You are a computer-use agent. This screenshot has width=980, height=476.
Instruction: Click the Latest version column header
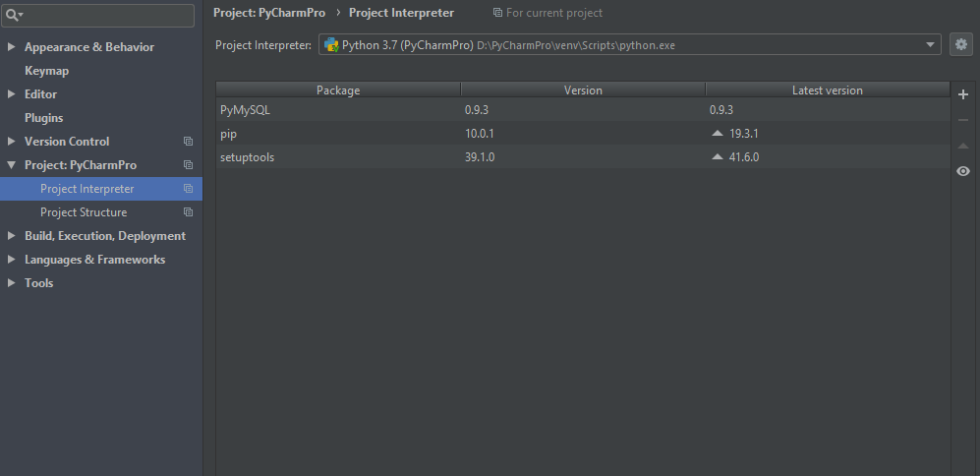click(828, 90)
